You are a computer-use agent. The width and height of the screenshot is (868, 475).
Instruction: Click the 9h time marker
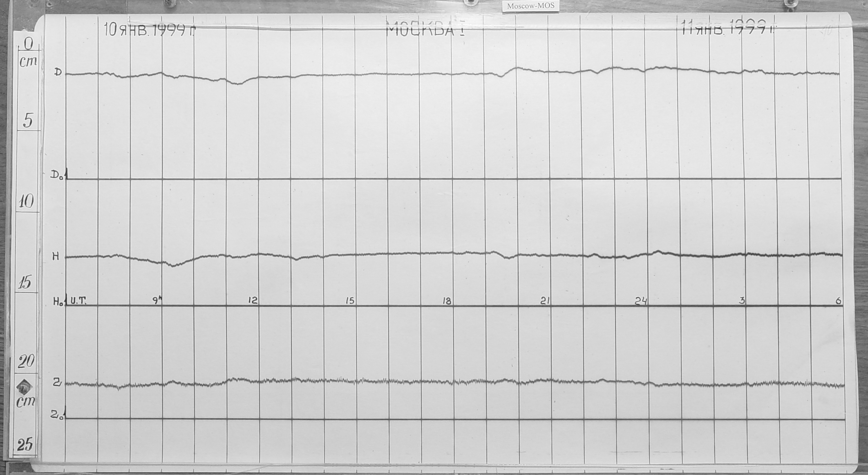[157, 300]
